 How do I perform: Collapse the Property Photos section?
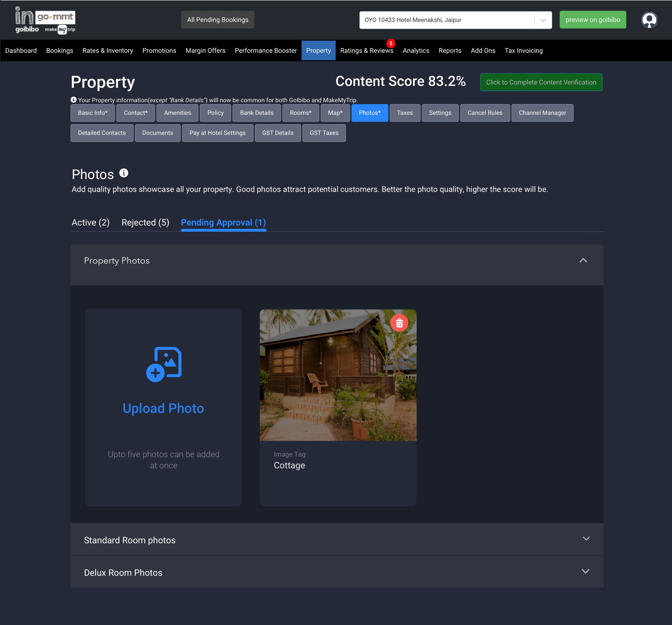[583, 260]
